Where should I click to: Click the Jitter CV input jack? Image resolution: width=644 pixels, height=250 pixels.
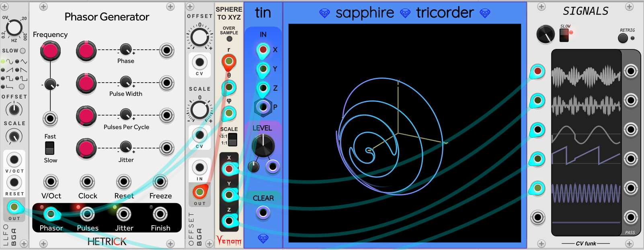[x=166, y=148]
